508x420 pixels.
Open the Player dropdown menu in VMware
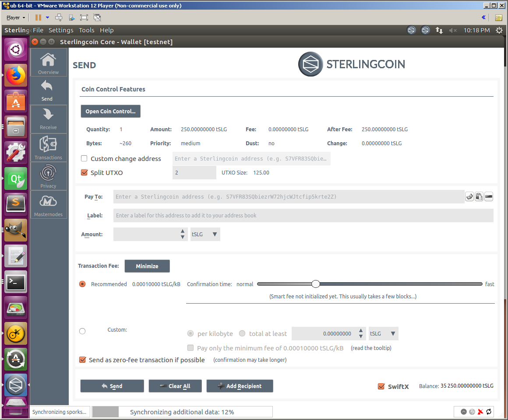point(16,17)
